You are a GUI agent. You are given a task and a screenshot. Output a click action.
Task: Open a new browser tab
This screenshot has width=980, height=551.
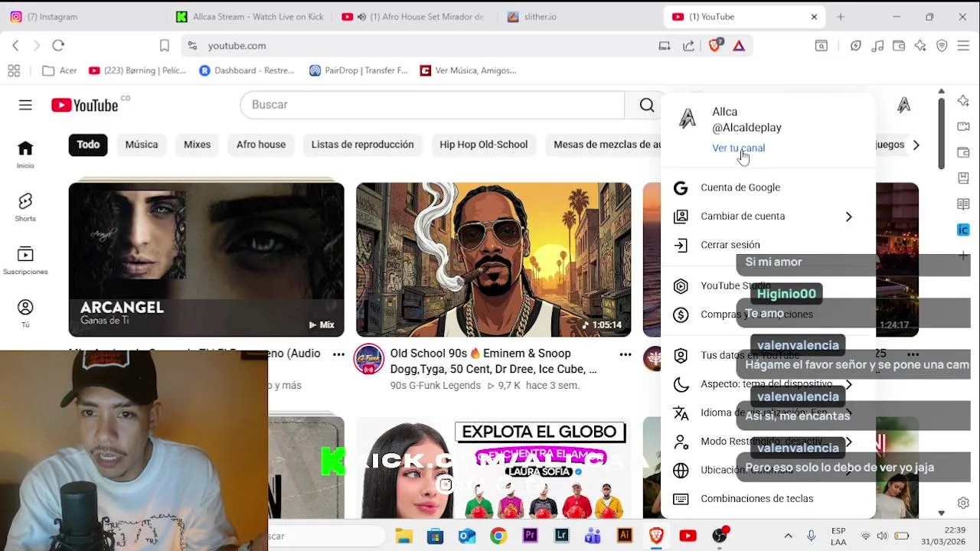tap(841, 17)
